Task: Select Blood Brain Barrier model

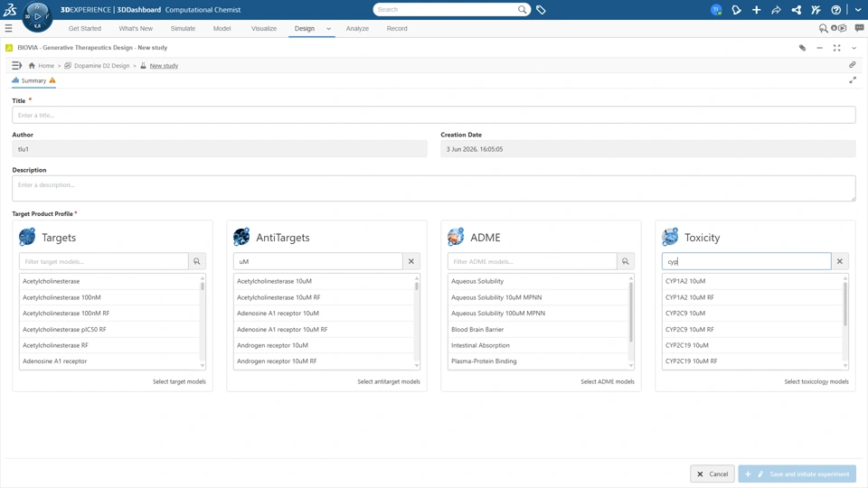Action: click(x=537, y=329)
